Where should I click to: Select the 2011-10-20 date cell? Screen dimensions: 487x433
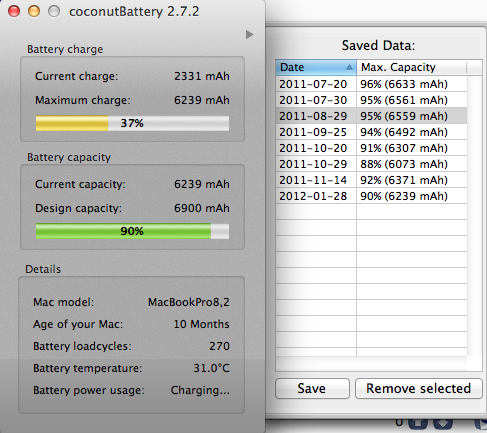pyautogui.click(x=316, y=148)
